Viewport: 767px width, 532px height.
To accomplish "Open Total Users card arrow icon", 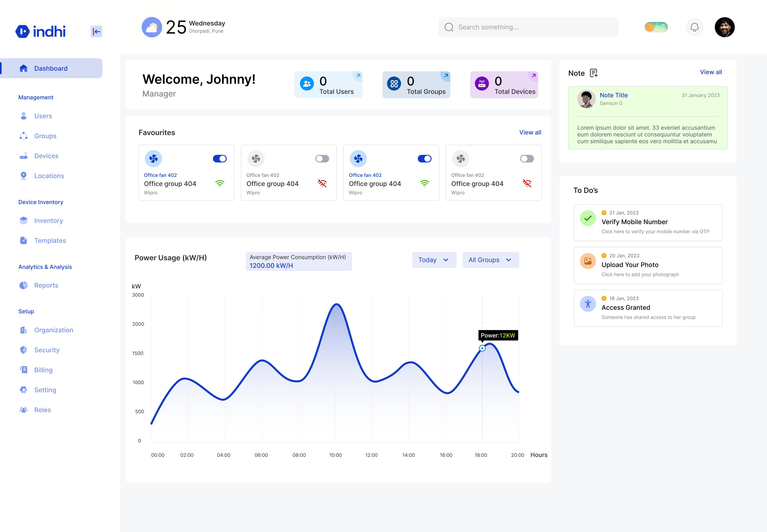I will (x=358, y=76).
